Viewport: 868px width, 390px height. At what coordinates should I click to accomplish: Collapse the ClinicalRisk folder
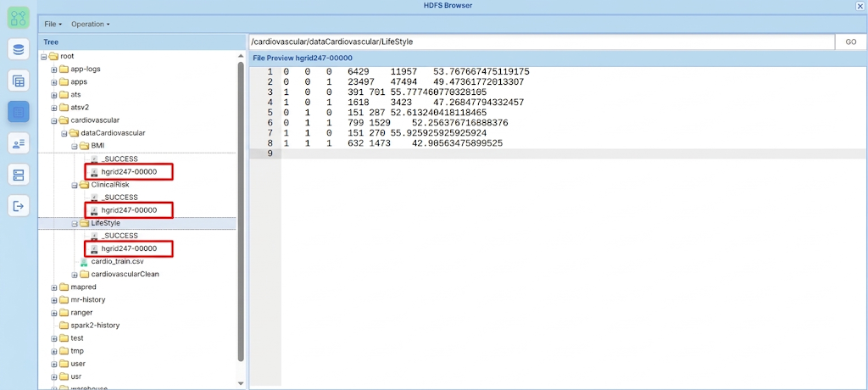tap(75, 185)
